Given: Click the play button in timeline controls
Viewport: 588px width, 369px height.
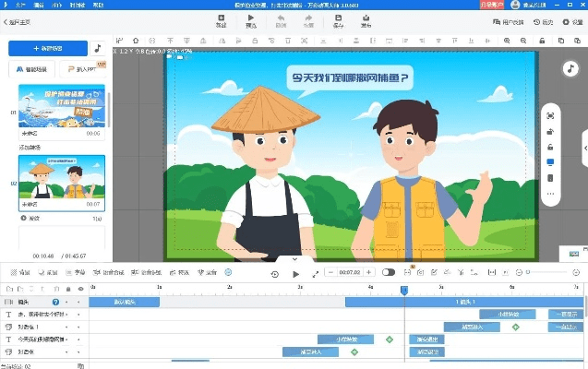Looking at the screenshot, I should (295, 273).
